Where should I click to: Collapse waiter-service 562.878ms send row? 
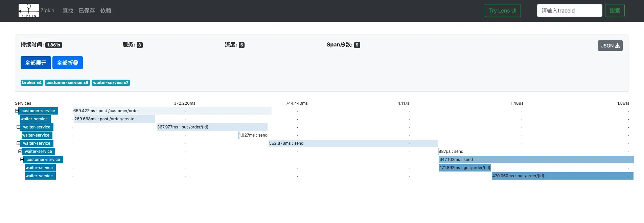click(18, 143)
